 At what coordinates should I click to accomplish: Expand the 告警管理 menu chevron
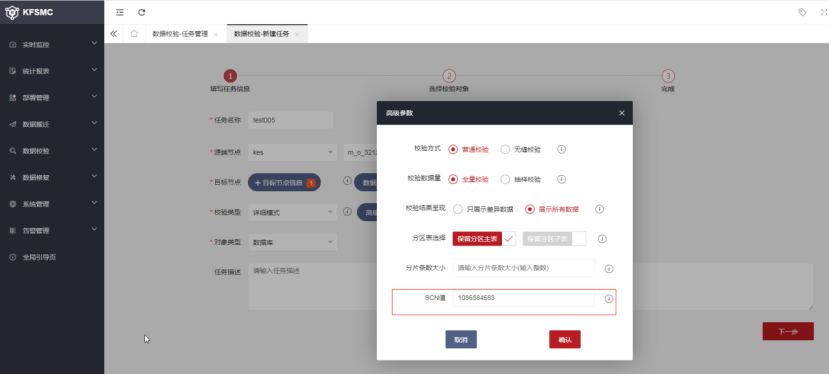[x=94, y=229]
